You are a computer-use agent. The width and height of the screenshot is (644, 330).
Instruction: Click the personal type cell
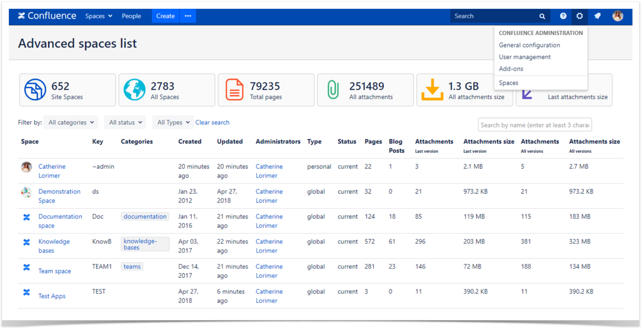(x=319, y=166)
